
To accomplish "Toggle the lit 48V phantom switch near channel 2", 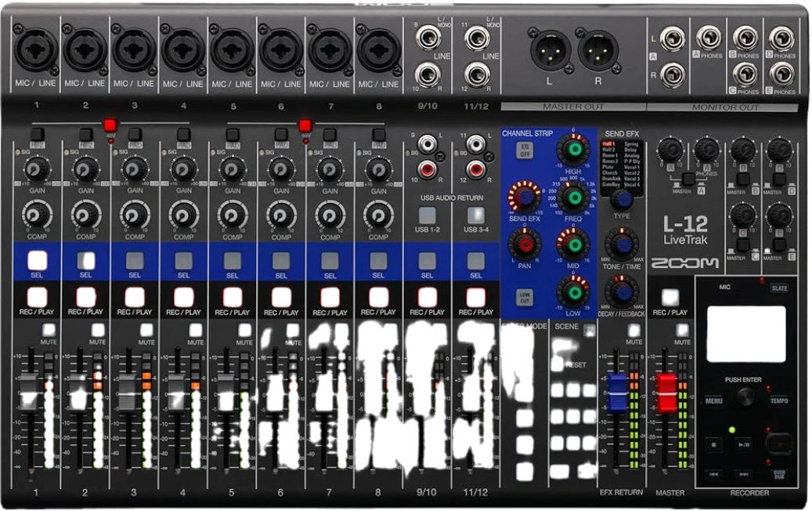I will 110,125.
